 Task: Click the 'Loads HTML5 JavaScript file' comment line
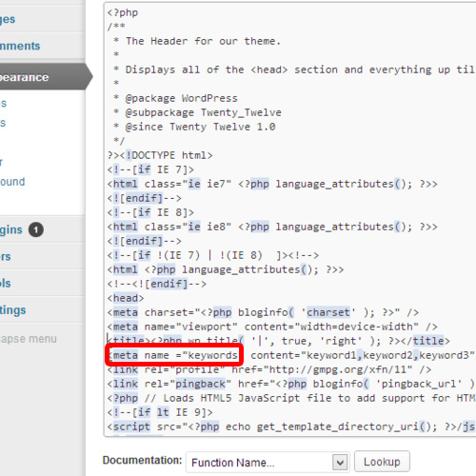point(291,398)
